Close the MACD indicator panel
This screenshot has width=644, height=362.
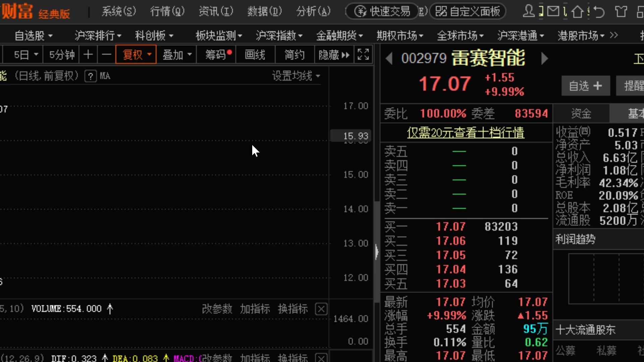(x=321, y=358)
